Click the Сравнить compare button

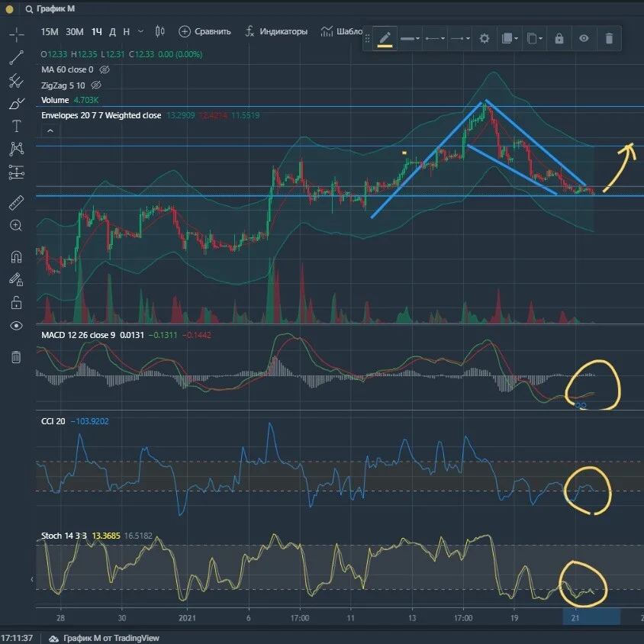[204, 31]
